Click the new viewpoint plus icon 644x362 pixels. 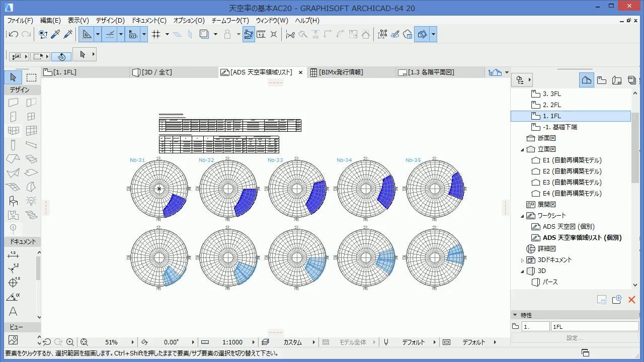pyautogui.click(x=617, y=300)
